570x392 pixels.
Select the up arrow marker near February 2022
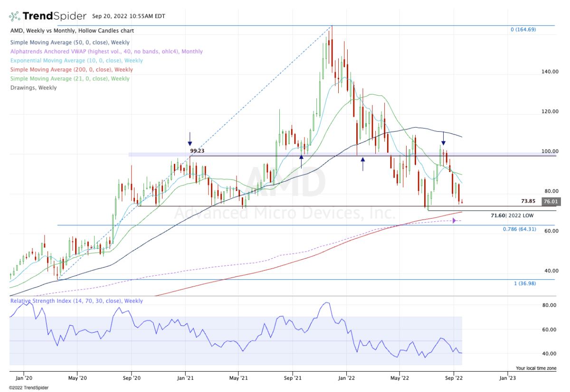(363, 164)
